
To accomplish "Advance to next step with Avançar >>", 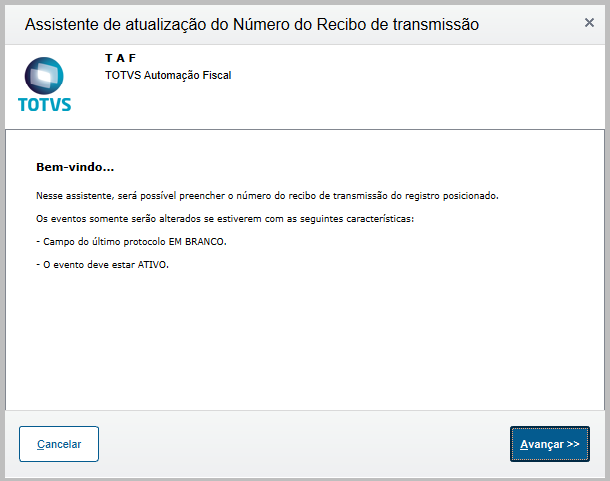I will coord(550,444).
